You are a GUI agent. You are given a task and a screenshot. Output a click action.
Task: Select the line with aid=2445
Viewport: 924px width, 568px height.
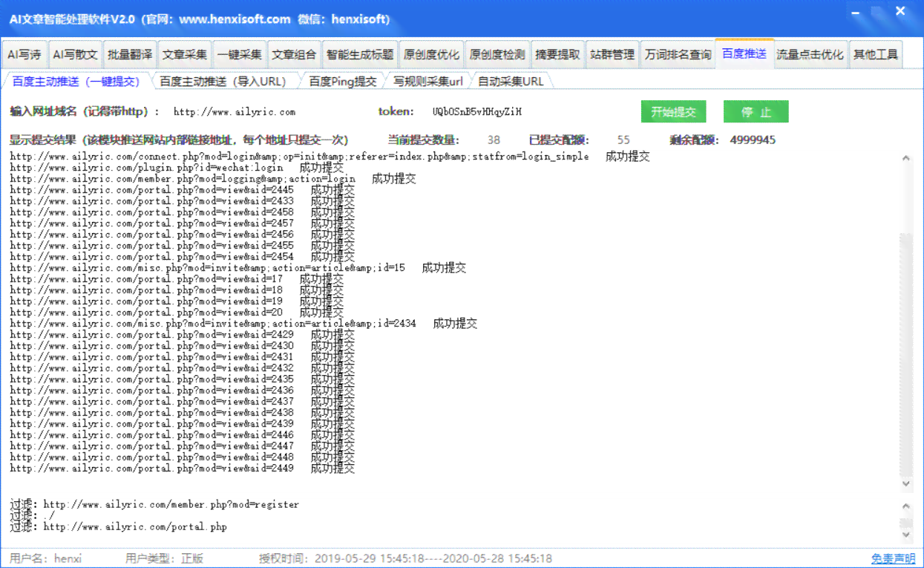(183, 190)
